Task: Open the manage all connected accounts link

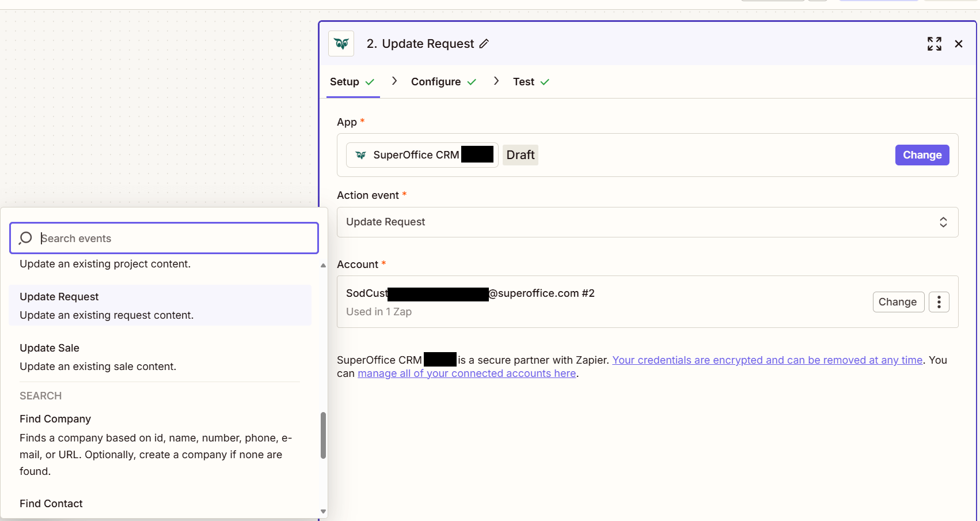Action: 466,373
